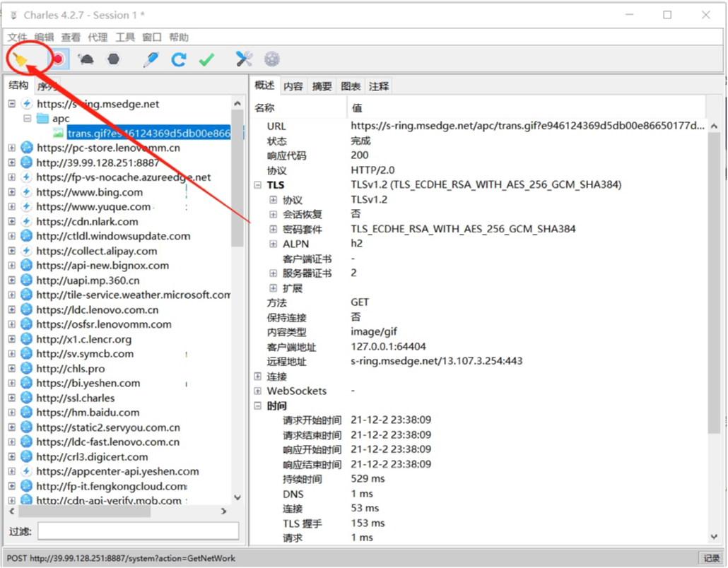
Task: Open the settings gear icon
Action: click(272, 59)
